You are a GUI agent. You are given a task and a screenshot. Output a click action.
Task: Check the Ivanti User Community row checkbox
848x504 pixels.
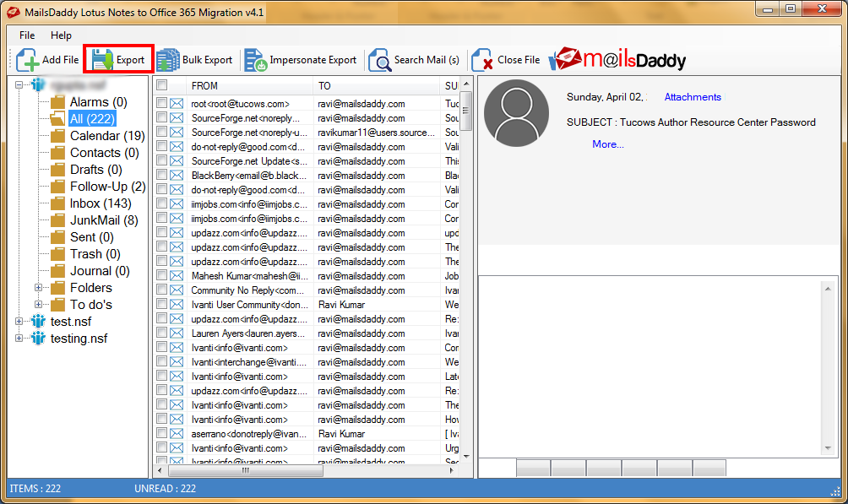pyautogui.click(x=161, y=304)
